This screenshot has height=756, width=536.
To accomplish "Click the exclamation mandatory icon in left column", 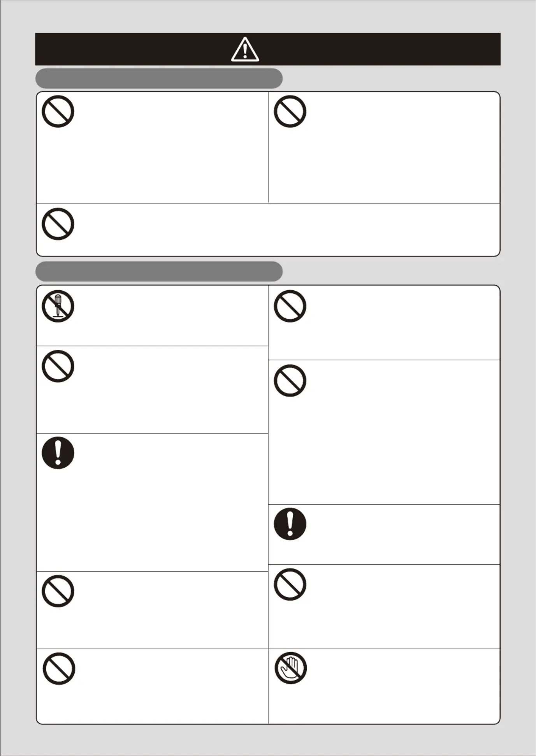I will [58, 453].
